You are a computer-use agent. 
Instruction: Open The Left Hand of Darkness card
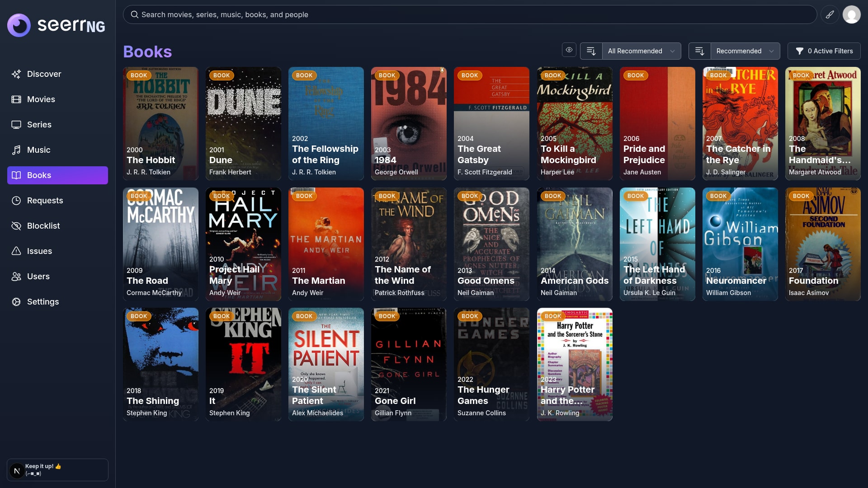pyautogui.click(x=657, y=244)
